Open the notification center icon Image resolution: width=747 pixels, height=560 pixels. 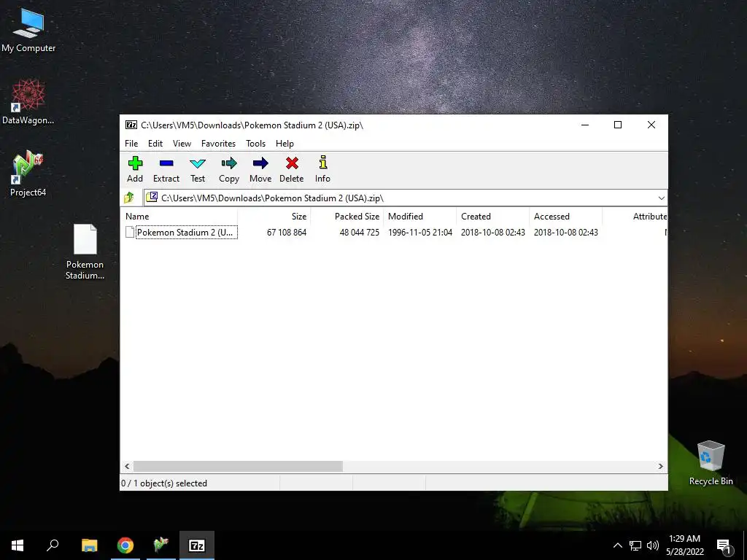724,546
